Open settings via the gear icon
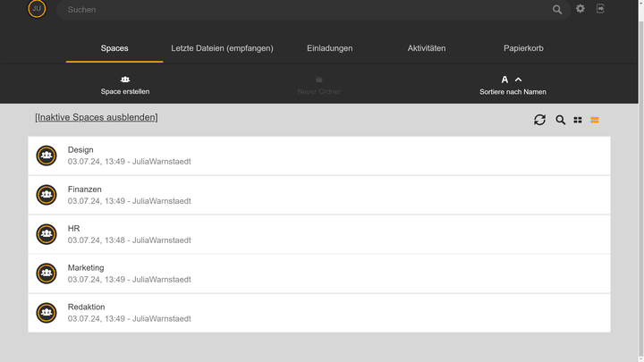 tap(580, 9)
